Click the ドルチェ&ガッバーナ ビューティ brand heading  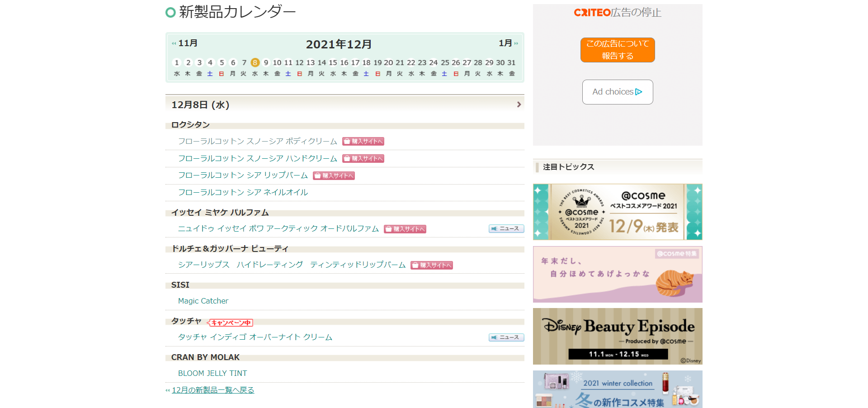(x=230, y=248)
